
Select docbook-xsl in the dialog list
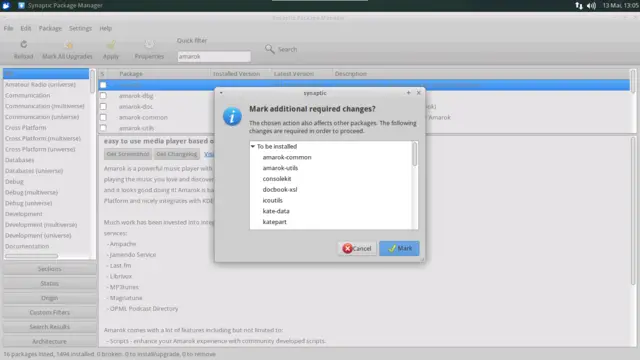[x=280, y=189]
